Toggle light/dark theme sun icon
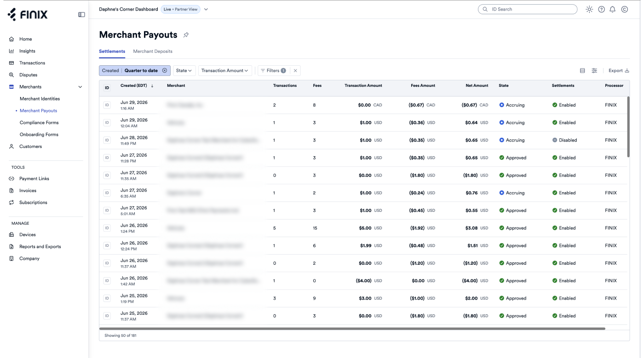Screen dimensions: 644x358 [590, 9]
